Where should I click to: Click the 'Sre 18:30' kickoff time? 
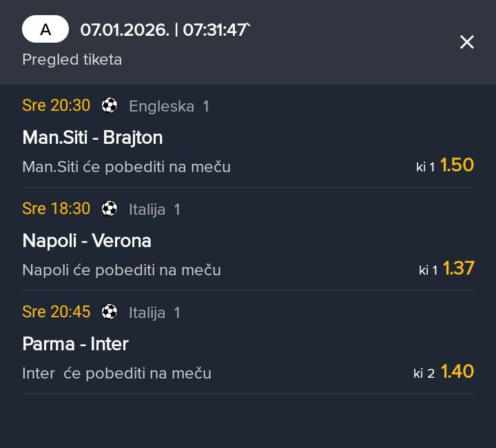[x=56, y=209]
